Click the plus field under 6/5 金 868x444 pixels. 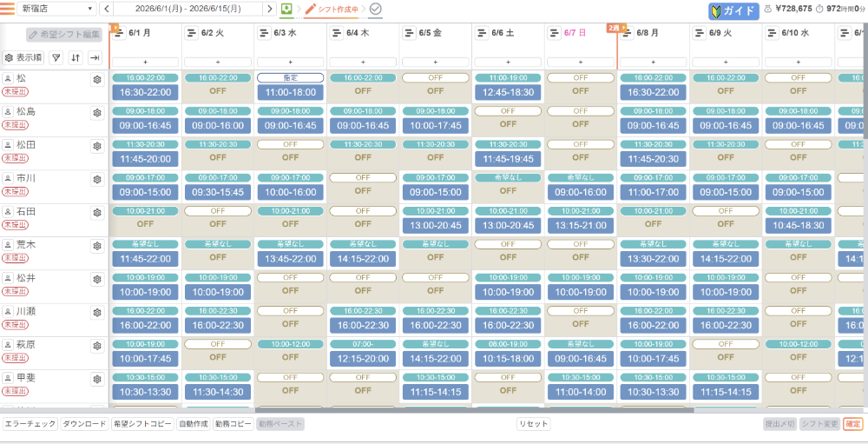click(x=436, y=62)
